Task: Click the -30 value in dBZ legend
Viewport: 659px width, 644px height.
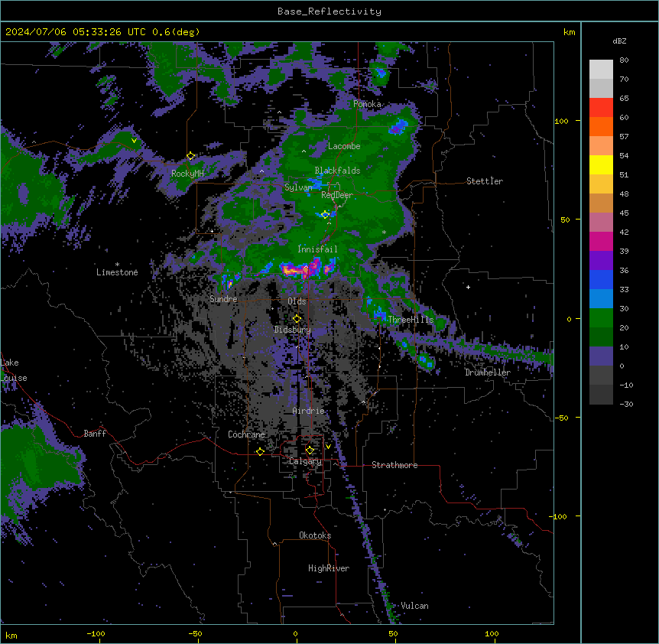Action: (x=626, y=404)
